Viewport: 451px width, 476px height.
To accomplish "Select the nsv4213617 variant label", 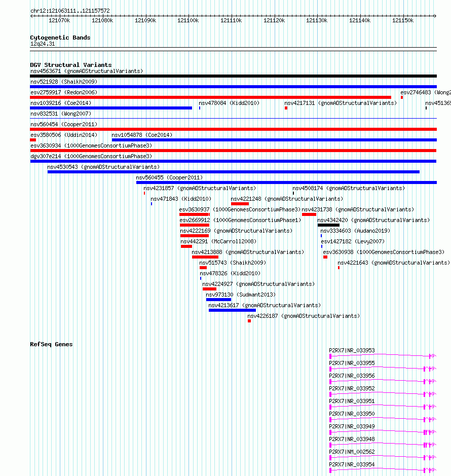I will click(265, 305).
